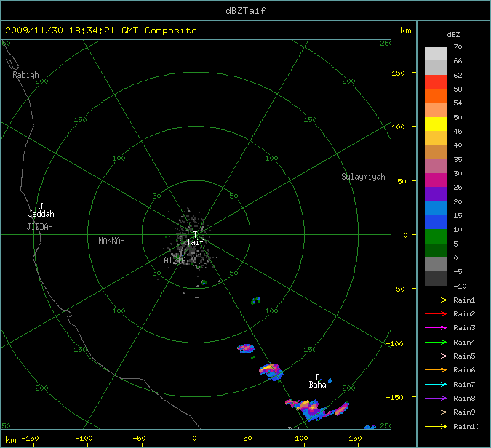The height and width of the screenshot is (448, 491).
Task: Select the red 58-62 dBZ legend swatch
Action: pos(436,81)
